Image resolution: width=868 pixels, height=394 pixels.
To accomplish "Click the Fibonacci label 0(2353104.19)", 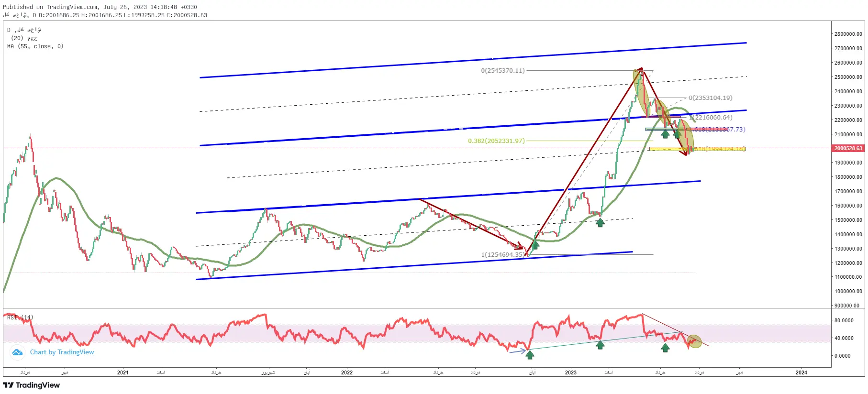I will pyautogui.click(x=711, y=98).
